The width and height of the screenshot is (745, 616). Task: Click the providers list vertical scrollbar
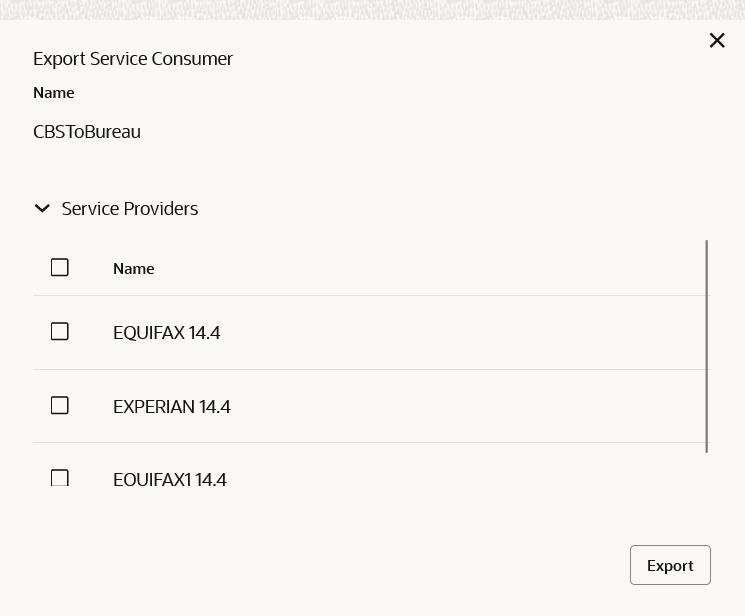[707, 346]
